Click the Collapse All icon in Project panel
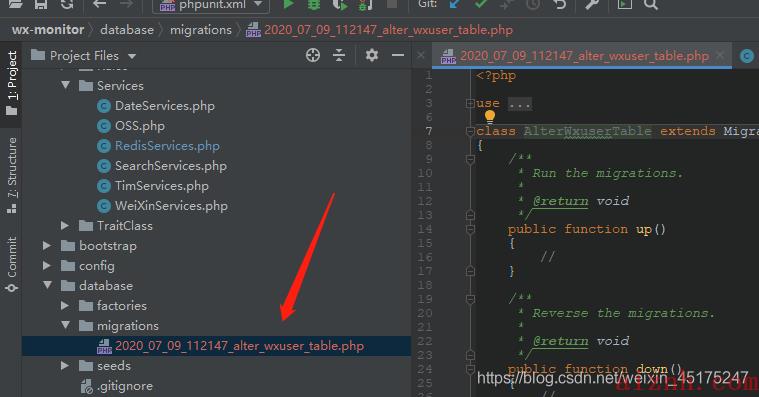Viewport: 759px width, 397px height. 339,55
